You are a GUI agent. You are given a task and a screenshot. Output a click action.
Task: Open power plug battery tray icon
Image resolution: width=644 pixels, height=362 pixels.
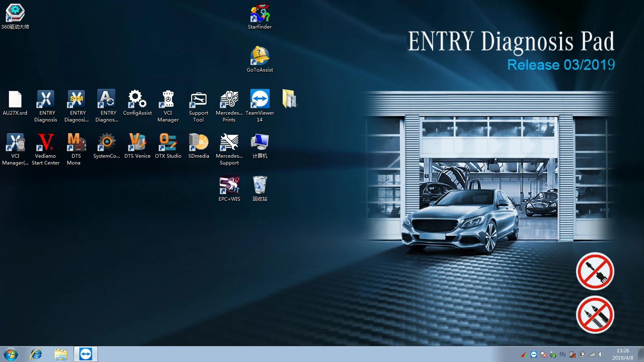tap(582, 354)
